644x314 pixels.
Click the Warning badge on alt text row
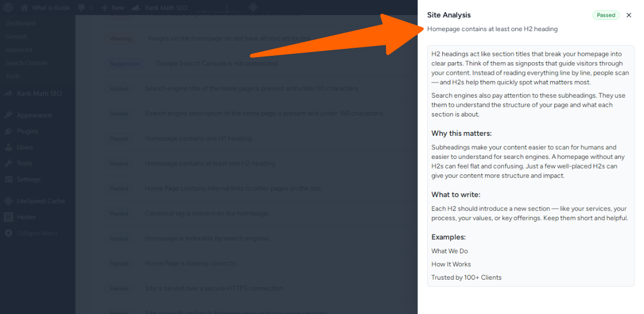click(120, 39)
